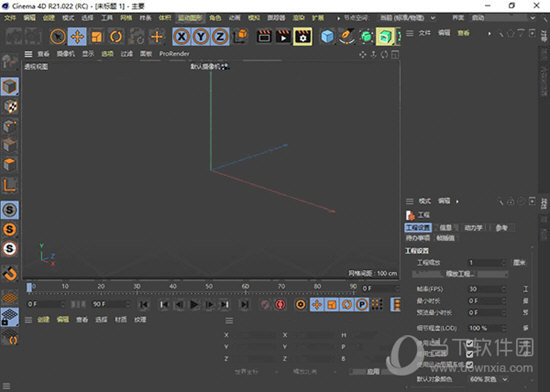Viewport: 550px width, 392px height.
Task: Select the Move tool in top toolbar
Action: (x=77, y=37)
